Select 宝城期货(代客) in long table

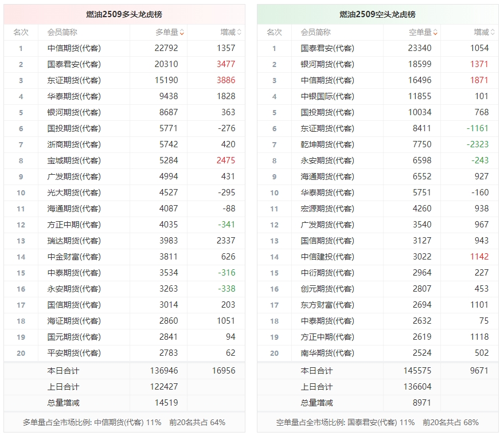tap(74, 160)
